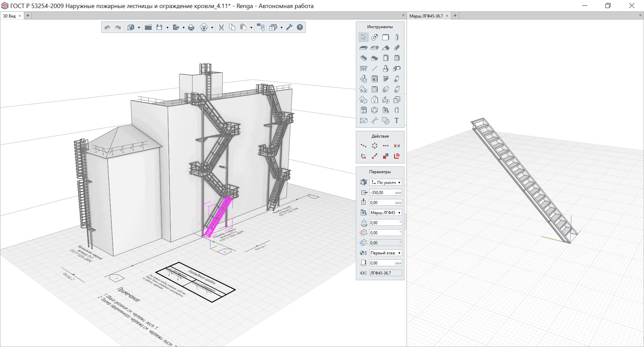
Task: Select the Text tool
Action: (397, 120)
